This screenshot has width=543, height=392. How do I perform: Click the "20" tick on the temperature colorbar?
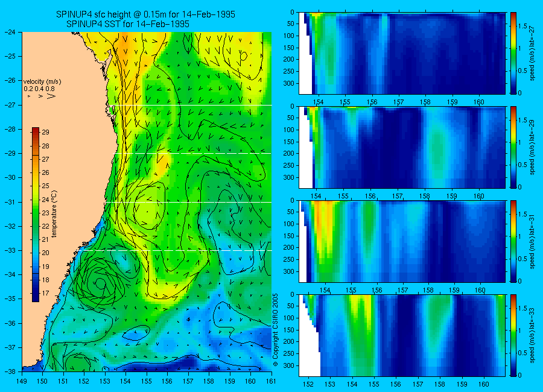coord(46,253)
